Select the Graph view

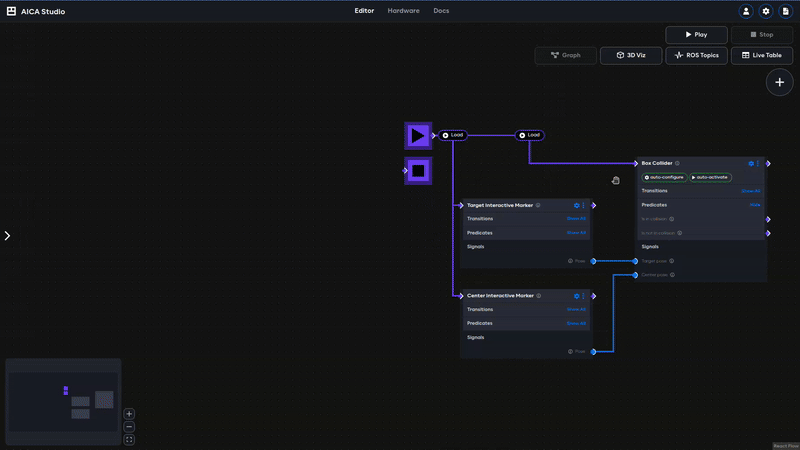[x=565, y=55]
